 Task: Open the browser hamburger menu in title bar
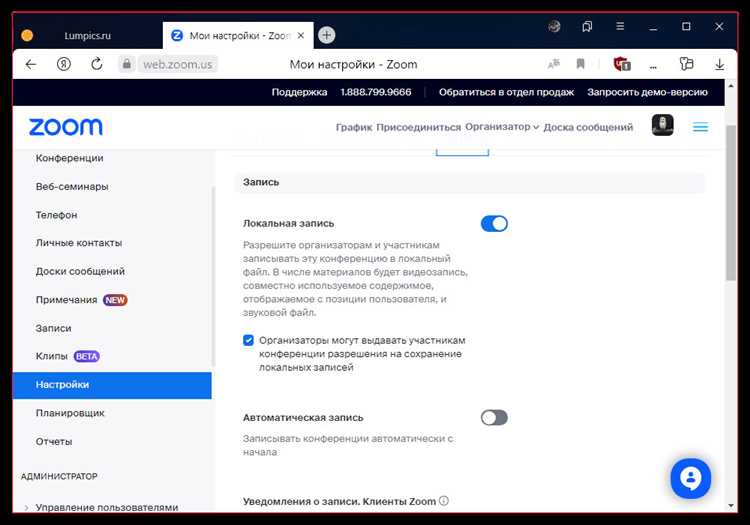pos(620,26)
